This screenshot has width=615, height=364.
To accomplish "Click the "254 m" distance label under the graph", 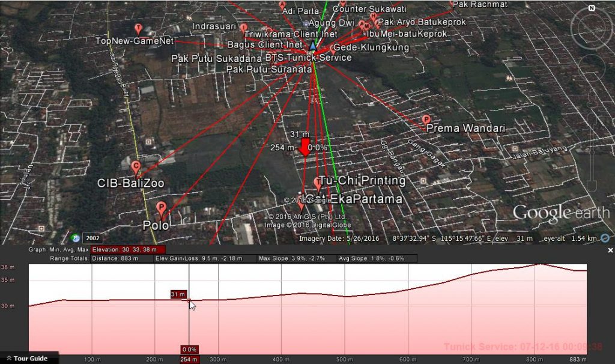I will click(189, 359).
